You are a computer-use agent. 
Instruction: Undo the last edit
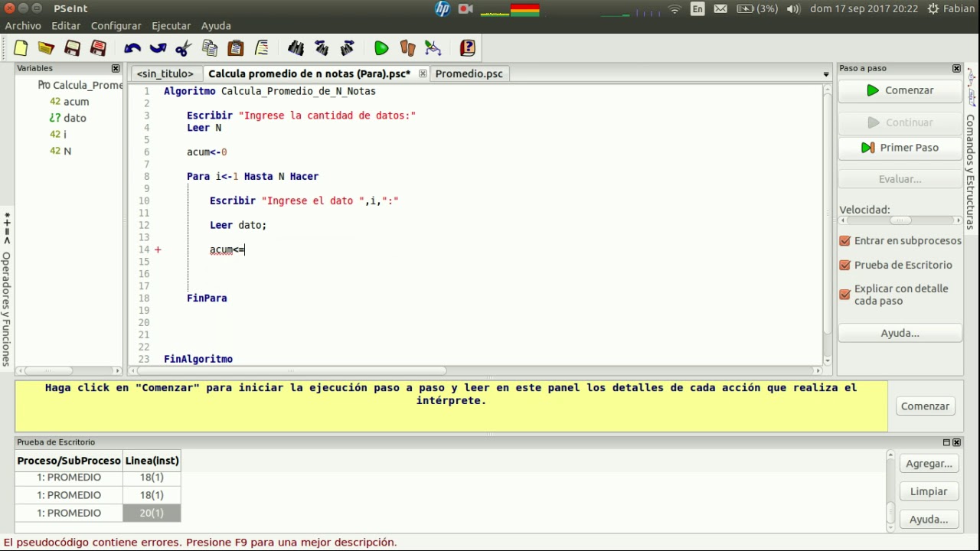[x=132, y=48]
